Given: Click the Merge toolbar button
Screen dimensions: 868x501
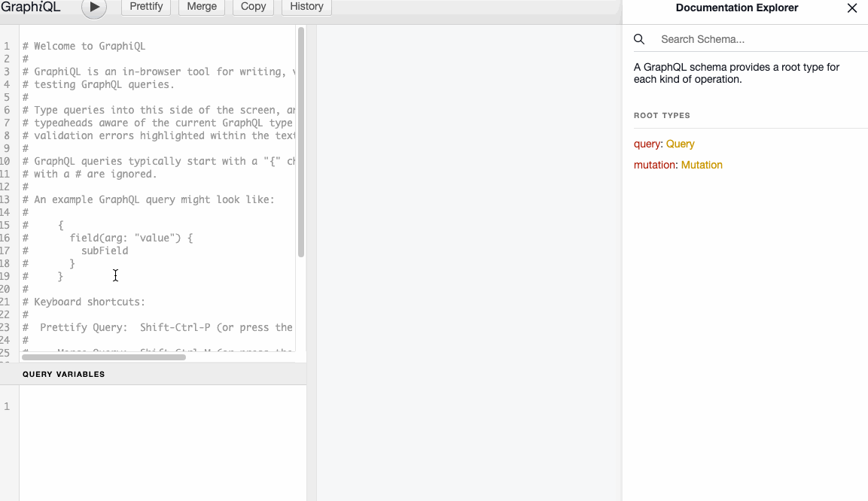Looking at the screenshot, I should [201, 7].
